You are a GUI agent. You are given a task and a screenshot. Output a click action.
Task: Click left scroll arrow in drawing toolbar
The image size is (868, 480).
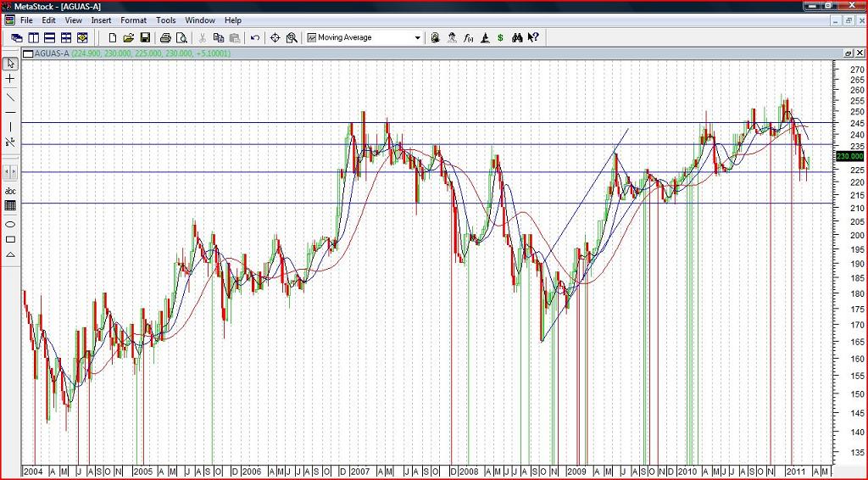(7, 171)
